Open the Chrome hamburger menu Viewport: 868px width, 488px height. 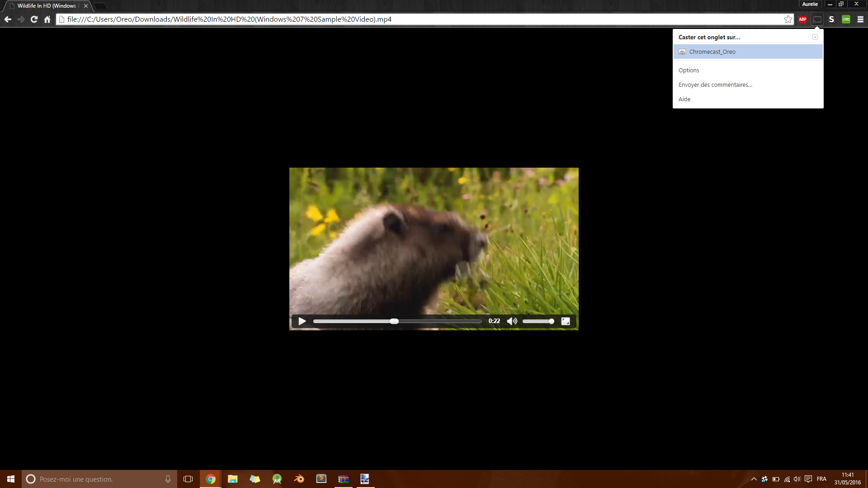pyautogui.click(x=860, y=19)
